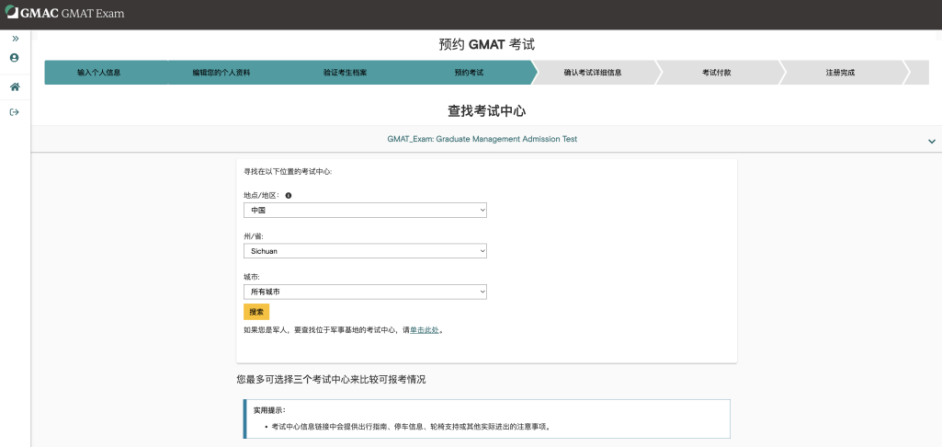Follow the 单击此处 military link

click(425, 330)
